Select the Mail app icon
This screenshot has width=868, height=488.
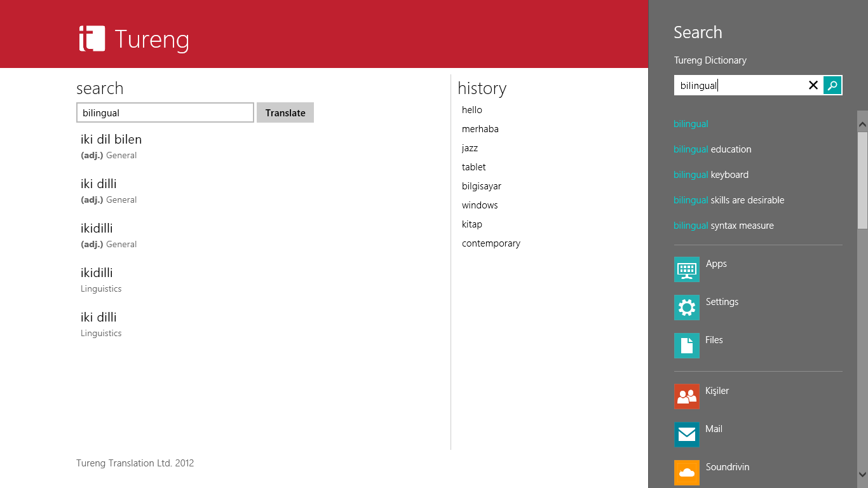(x=686, y=435)
